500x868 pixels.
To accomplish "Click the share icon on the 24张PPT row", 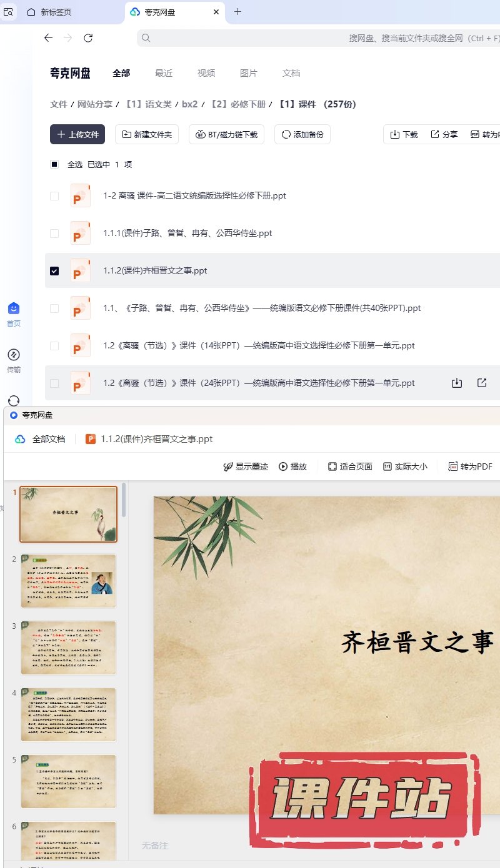I will coord(482,383).
